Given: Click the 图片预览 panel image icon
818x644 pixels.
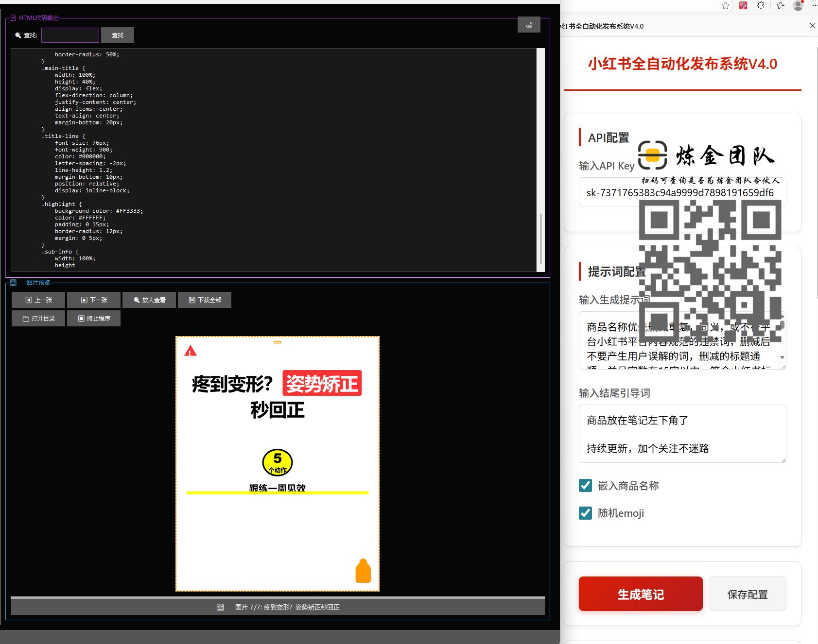Looking at the screenshot, I should tap(13, 282).
